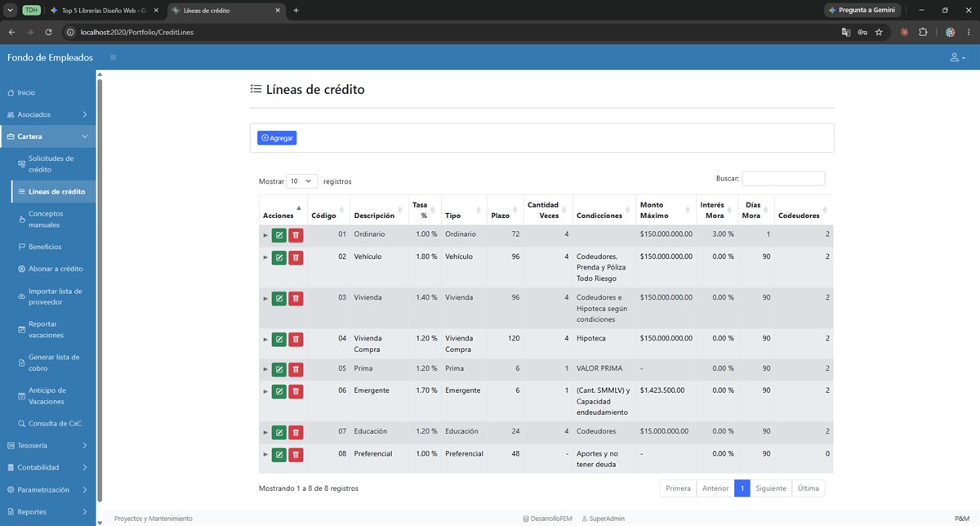This screenshot has height=526, width=980.
Task: Open the user account menu
Action: (x=957, y=57)
